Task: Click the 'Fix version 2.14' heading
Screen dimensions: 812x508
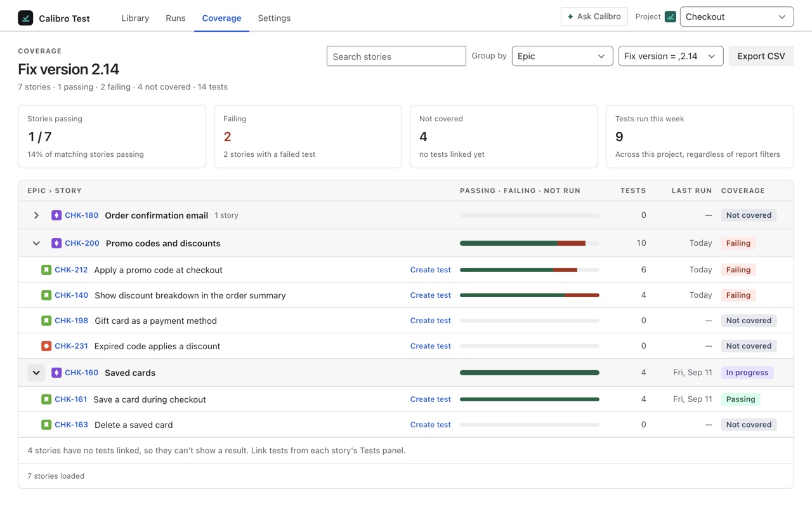Action: click(69, 69)
